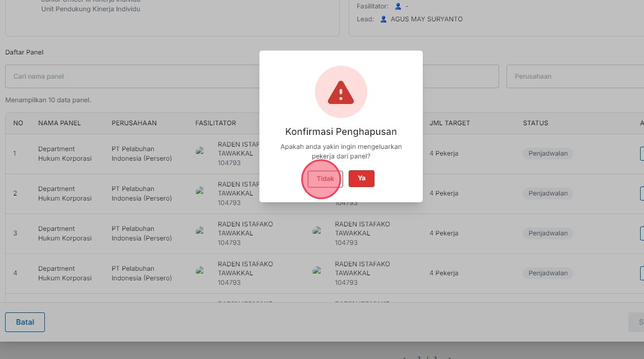
Task: Click the NAMA PANEL column header
Action: click(x=60, y=123)
